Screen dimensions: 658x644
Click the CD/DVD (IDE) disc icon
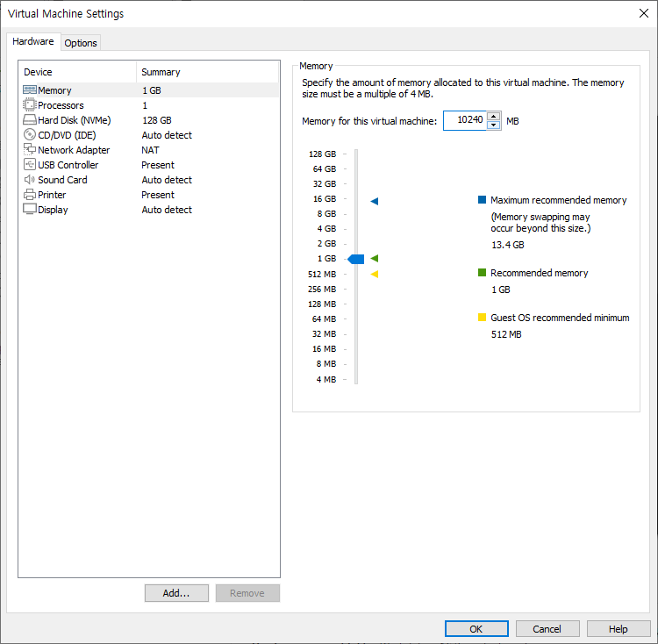tap(29, 134)
